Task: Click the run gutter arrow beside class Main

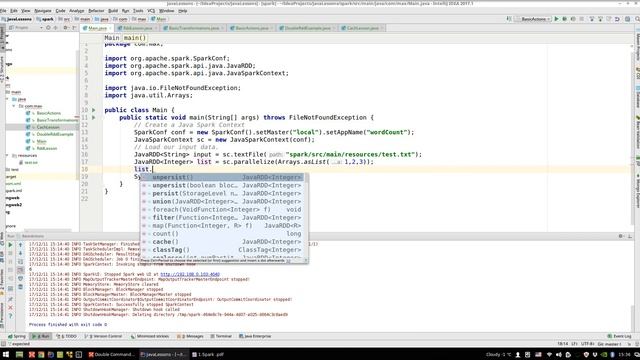Action: pos(93,110)
